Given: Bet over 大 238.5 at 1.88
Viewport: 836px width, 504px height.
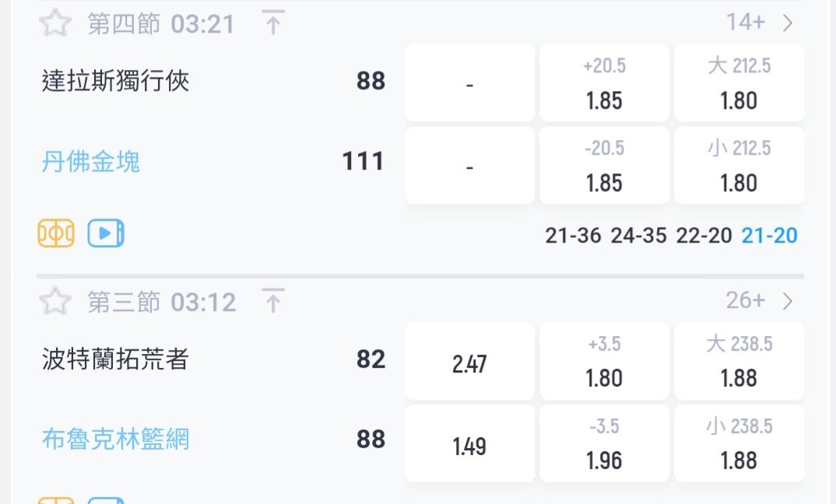Looking at the screenshot, I should pos(739,361).
